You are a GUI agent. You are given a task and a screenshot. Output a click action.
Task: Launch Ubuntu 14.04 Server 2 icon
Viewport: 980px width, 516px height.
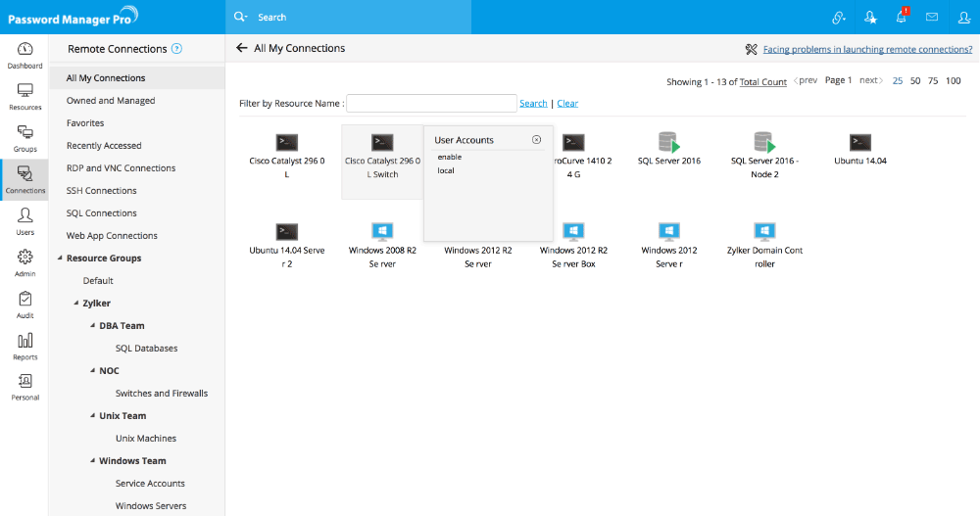287,232
